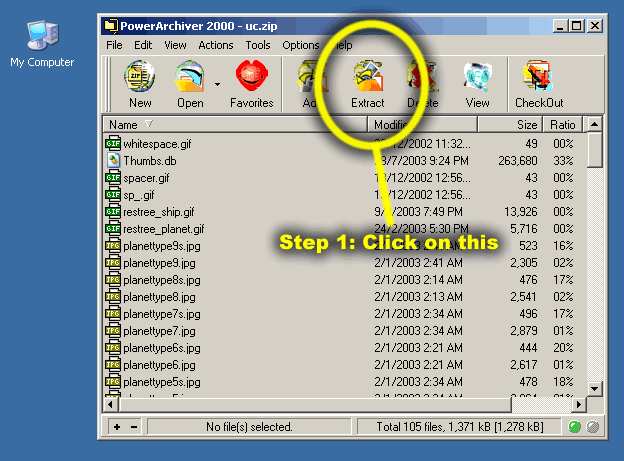Select the Thumbs.db file
This screenshot has width=624, height=461.
[x=150, y=160]
